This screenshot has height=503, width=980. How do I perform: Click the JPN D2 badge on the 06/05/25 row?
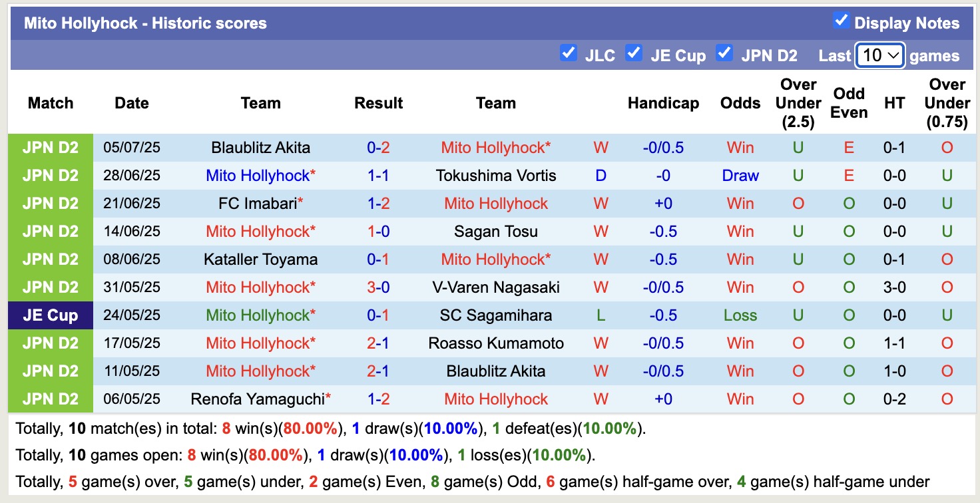(x=50, y=399)
